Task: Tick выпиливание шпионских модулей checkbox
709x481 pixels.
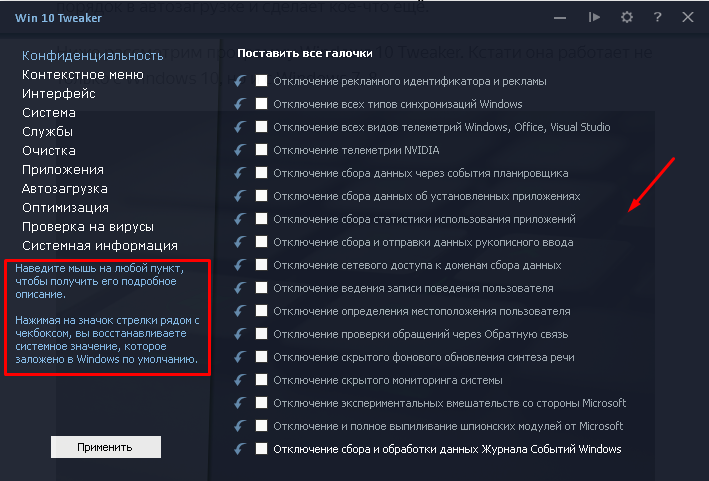Action: click(x=261, y=425)
